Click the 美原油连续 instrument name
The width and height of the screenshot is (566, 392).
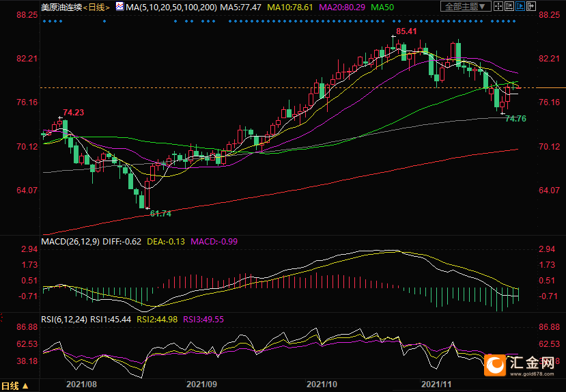tap(61, 8)
